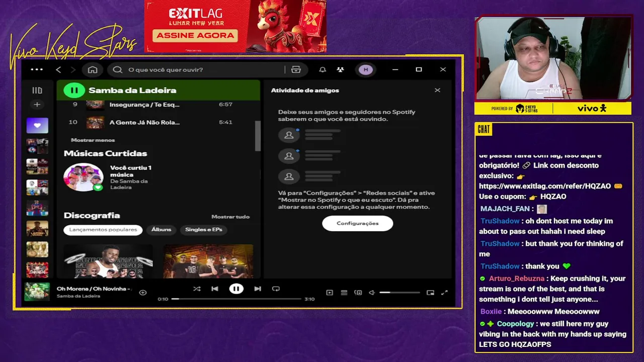Select 'Álbuns' filter chip

click(x=162, y=230)
